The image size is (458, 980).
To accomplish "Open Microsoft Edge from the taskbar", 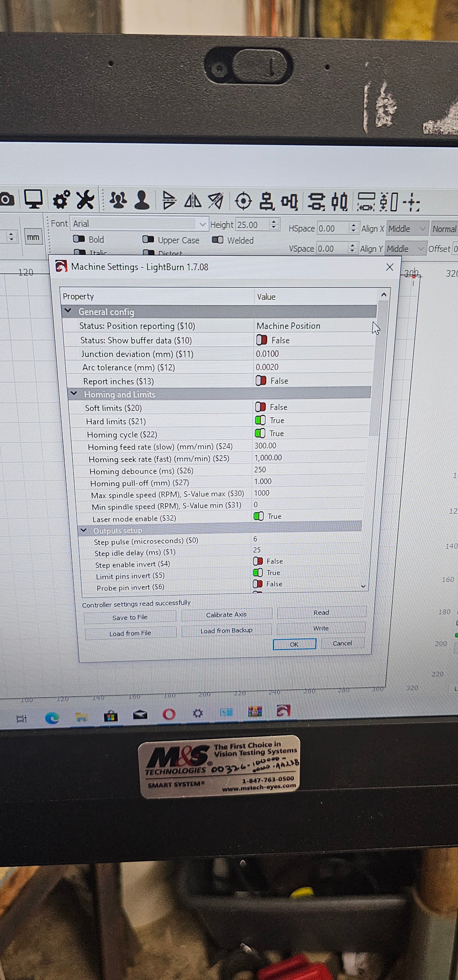I will 52,718.
